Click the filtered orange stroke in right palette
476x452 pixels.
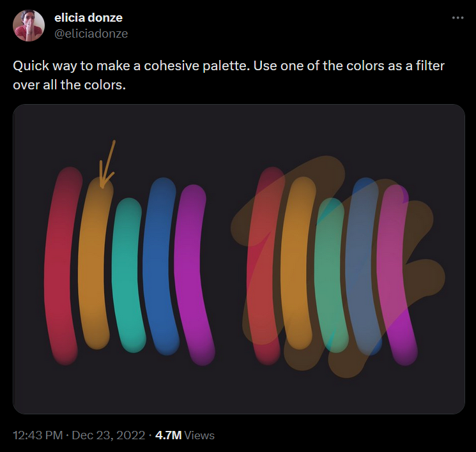coord(297,268)
